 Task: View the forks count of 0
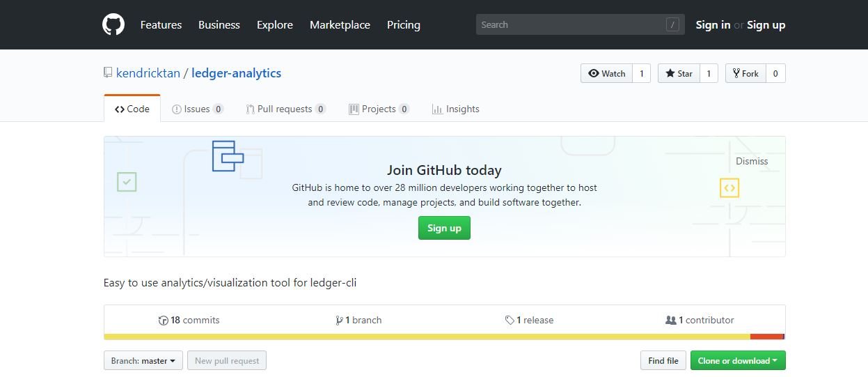pyautogui.click(x=775, y=73)
